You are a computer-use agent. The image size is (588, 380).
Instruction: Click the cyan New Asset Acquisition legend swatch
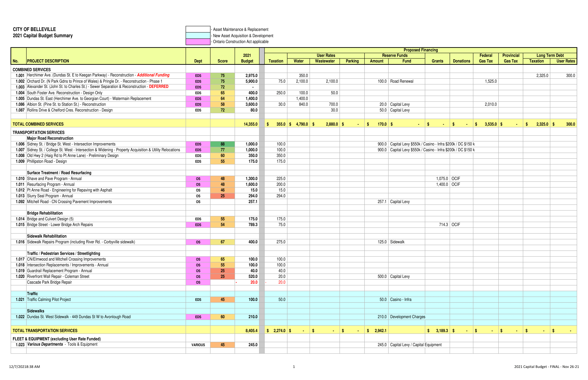coord(198,36)
